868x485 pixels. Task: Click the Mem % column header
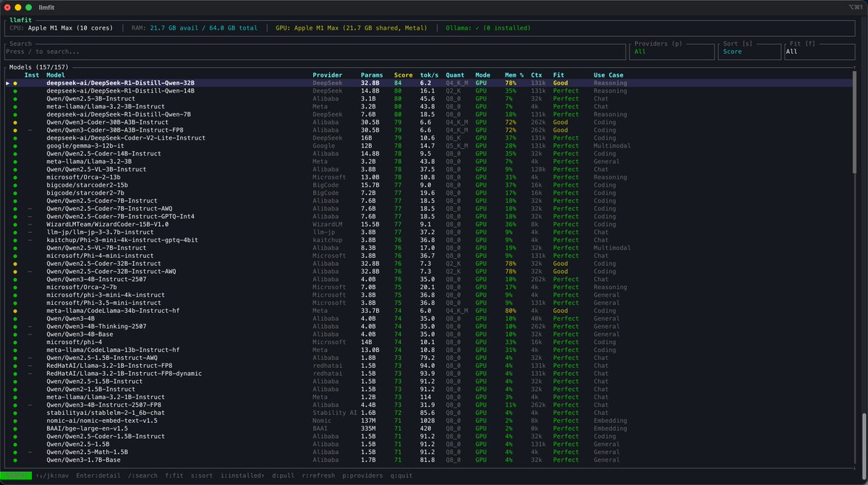514,75
